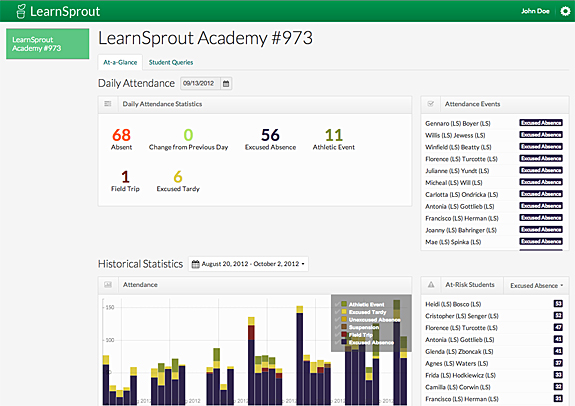Click Excused Absence badge beside Gennaro Boyer
The image size is (575, 406).
(541, 123)
